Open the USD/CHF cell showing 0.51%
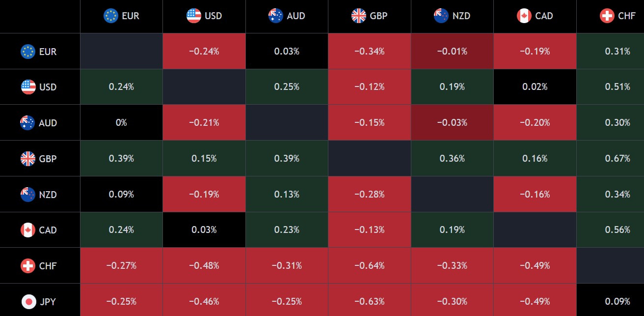This screenshot has width=644, height=316. point(611,86)
